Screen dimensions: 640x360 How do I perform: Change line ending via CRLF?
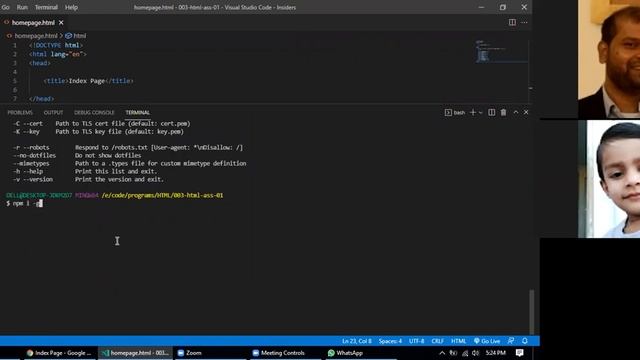click(438, 341)
